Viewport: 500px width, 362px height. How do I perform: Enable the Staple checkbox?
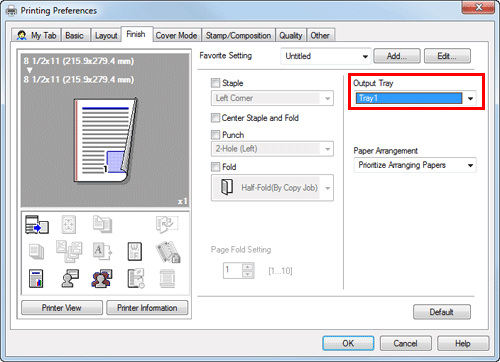pyautogui.click(x=216, y=83)
